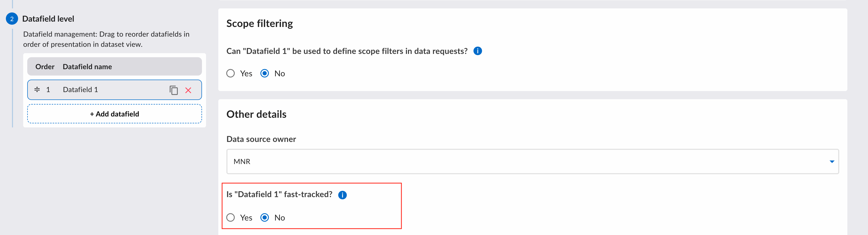Click the Datafield level step heading
Image resolution: width=868 pixels, height=235 pixels.
[x=48, y=19]
